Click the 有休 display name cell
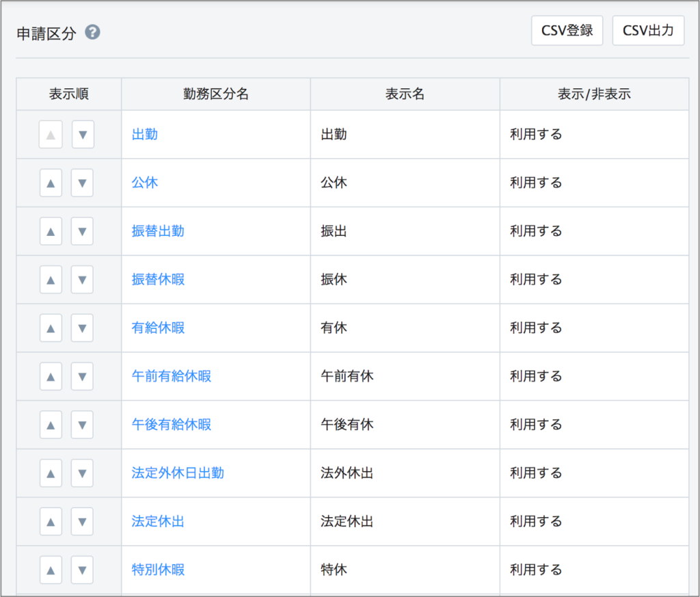This screenshot has width=700, height=597. tap(405, 328)
